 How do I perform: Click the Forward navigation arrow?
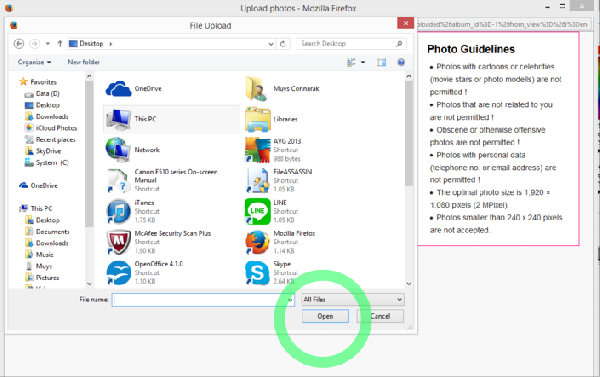tap(34, 44)
